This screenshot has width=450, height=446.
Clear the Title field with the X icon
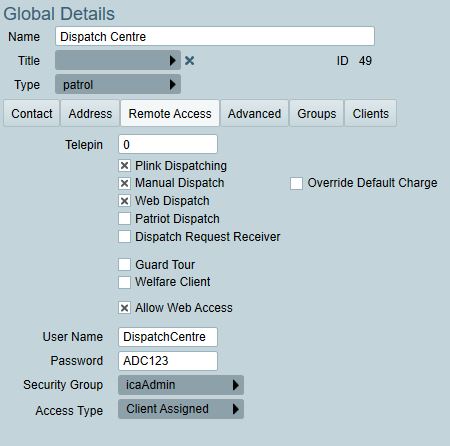coord(189,61)
